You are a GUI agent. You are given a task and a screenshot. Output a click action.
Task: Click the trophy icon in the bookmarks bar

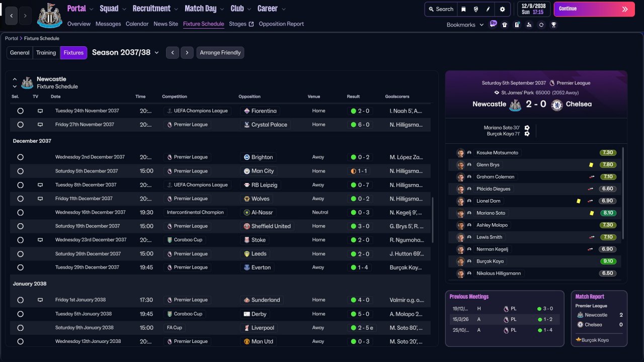553,25
